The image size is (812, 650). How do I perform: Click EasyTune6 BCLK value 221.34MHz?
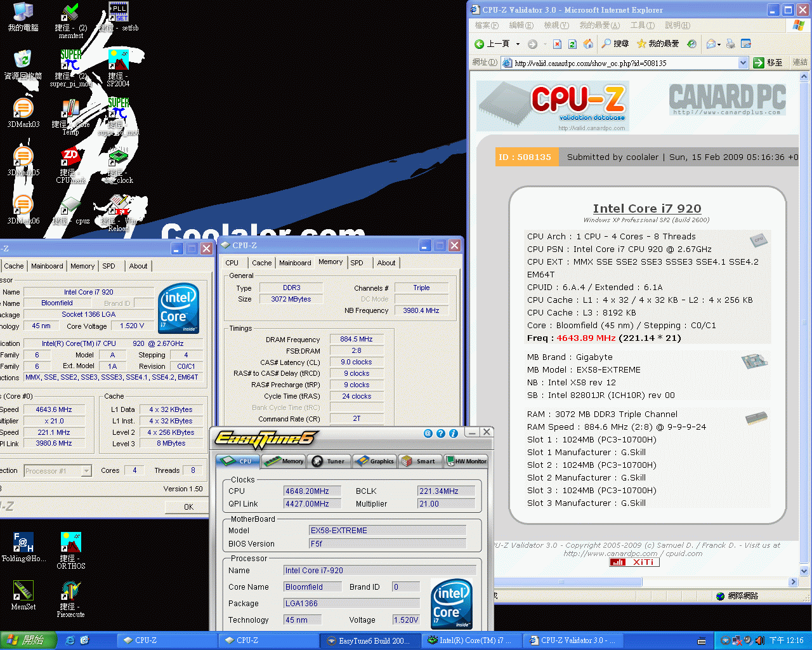(447, 491)
